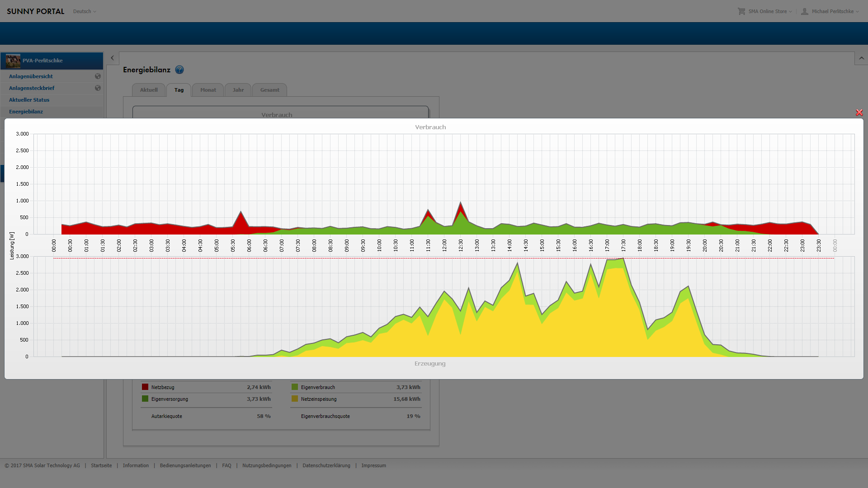Click the globe icon beside Anlagenübersicht

98,76
